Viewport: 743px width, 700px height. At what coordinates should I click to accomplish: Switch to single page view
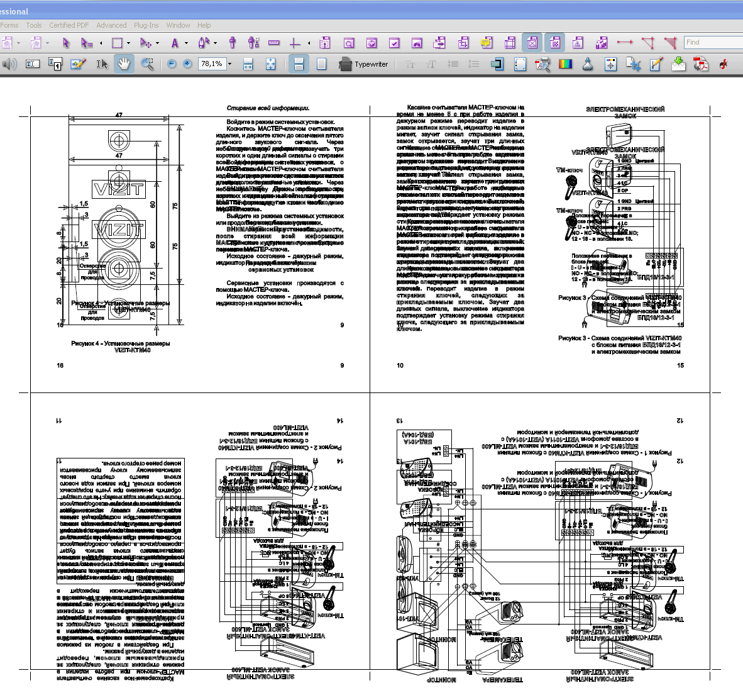[x=321, y=64]
